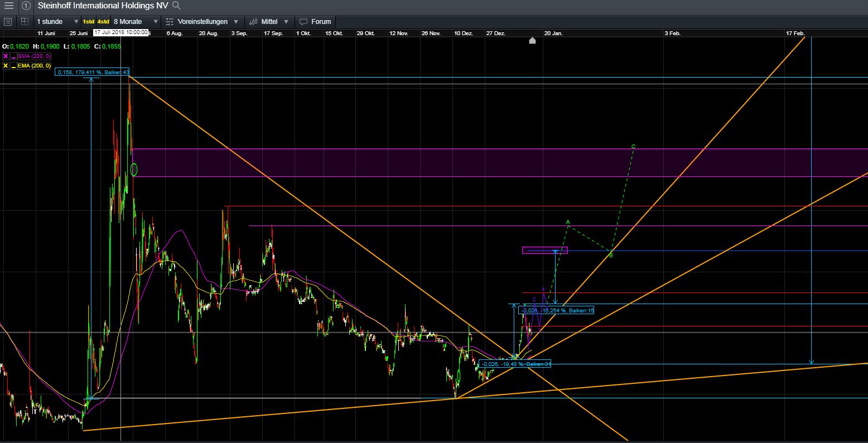The width and height of the screenshot is (868, 443).
Task: Click the list panel icon below the menu
Action: click(8, 22)
